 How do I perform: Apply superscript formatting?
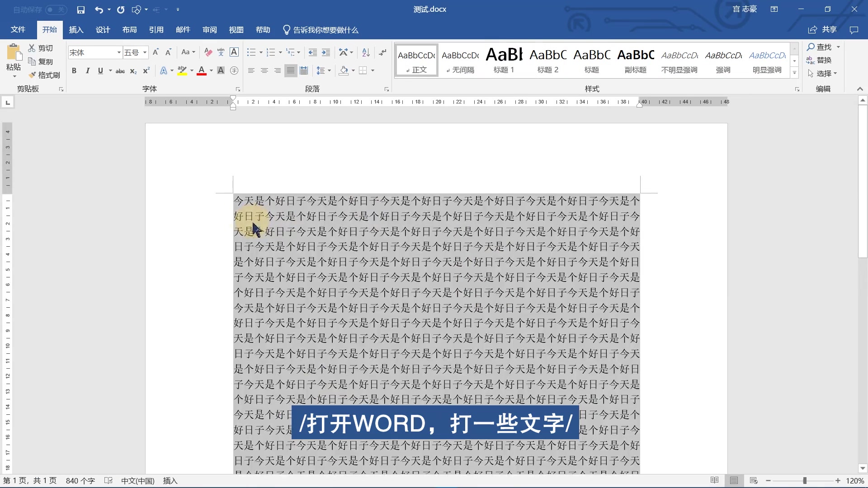146,71
